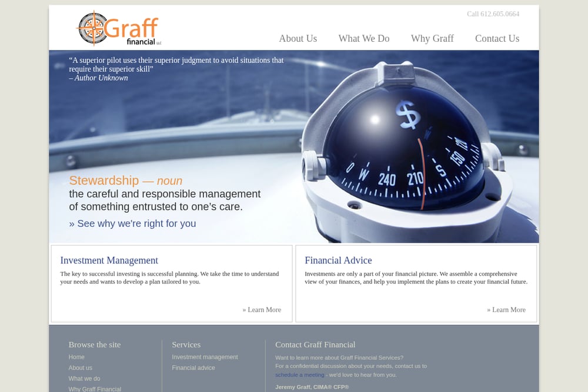The width and height of the screenshot is (588, 392).
Task: Open the Why Graff menu item
Action: 432,39
